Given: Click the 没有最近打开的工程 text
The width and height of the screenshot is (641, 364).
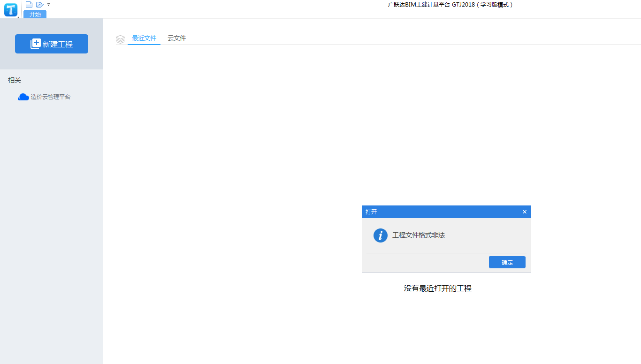Looking at the screenshot, I should [x=438, y=288].
